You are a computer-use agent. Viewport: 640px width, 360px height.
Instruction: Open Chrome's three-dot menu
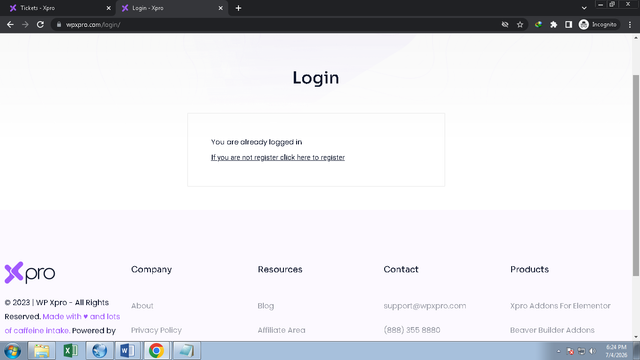[x=630, y=24]
